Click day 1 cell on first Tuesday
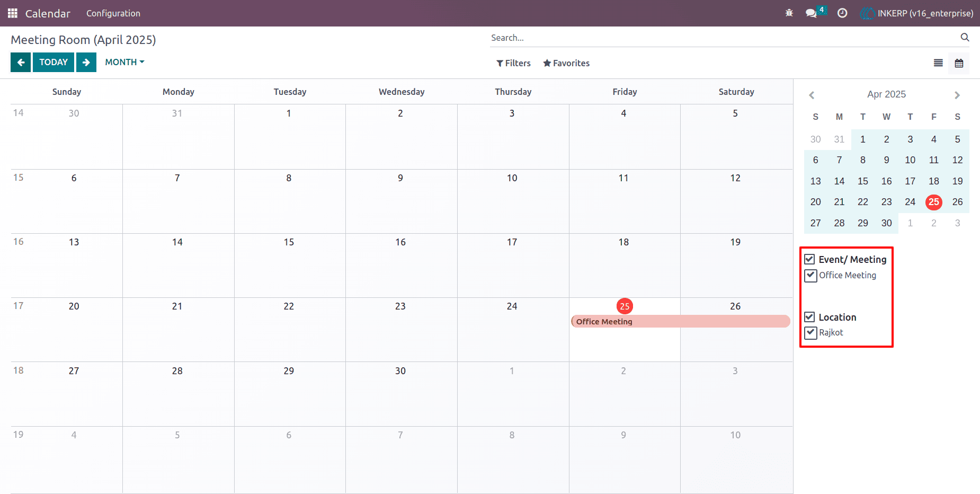This screenshot has height=494, width=980. pyautogui.click(x=290, y=137)
